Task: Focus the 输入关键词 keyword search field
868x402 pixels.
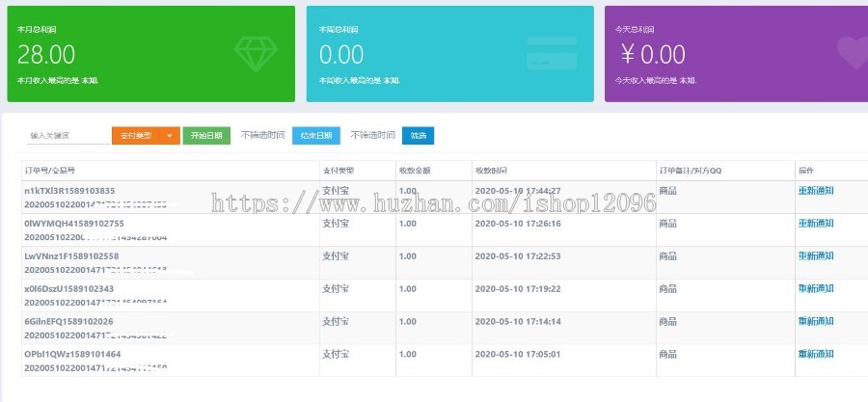Action: click(x=68, y=136)
